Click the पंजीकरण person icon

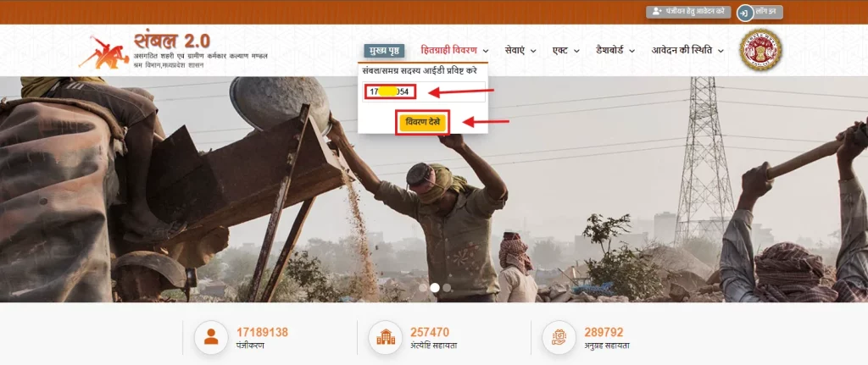click(x=210, y=338)
